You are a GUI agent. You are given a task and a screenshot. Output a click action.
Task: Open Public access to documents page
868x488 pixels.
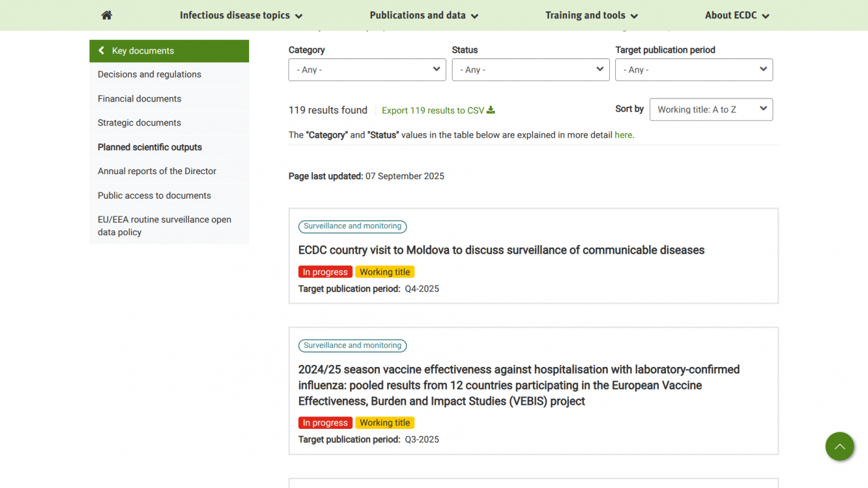(x=154, y=196)
